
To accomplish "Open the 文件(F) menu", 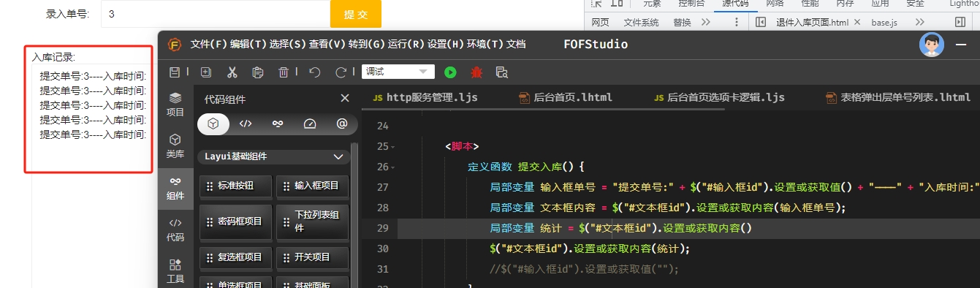I will [x=209, y=44].
